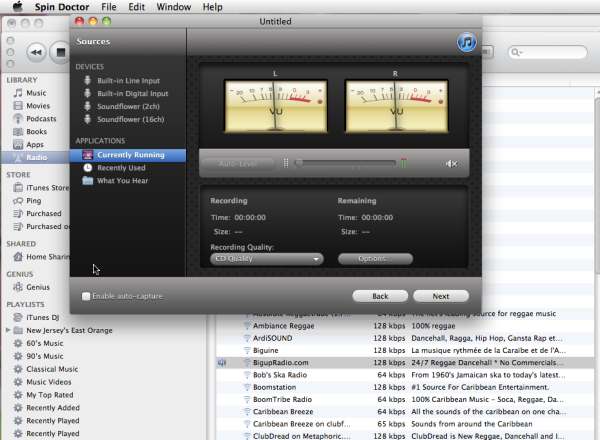Open Apps in iTunes library

point(36,145)
